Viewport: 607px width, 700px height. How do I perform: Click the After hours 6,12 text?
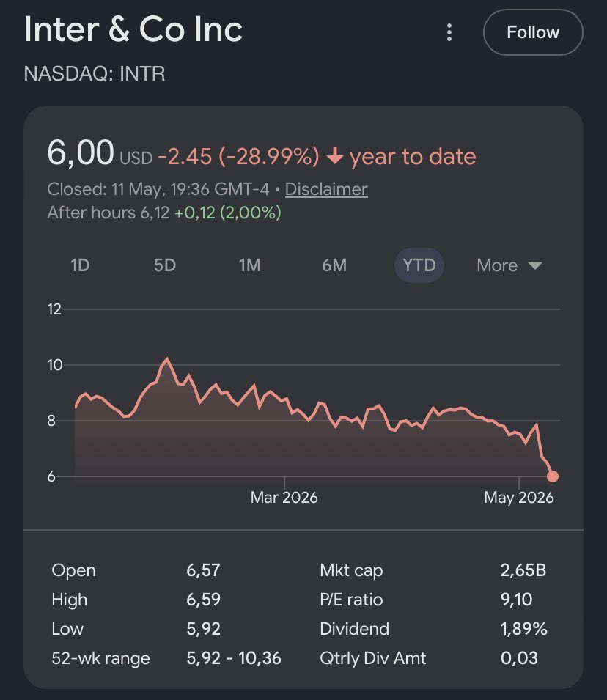click(108, 213)
